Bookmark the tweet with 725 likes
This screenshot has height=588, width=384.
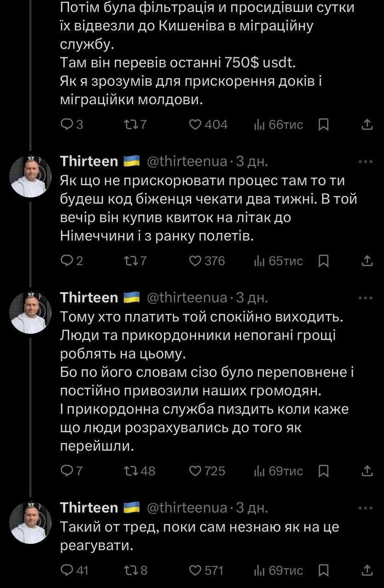(323, 471)
